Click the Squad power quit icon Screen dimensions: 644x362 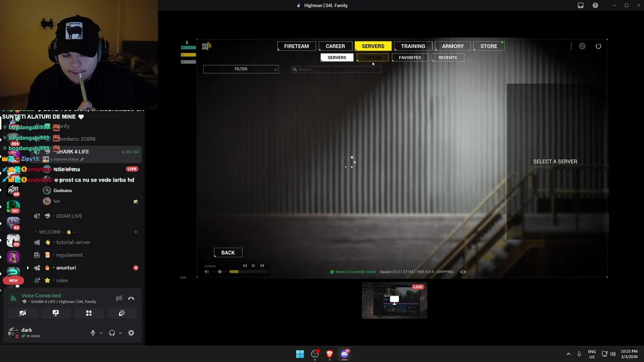[598, 46]
